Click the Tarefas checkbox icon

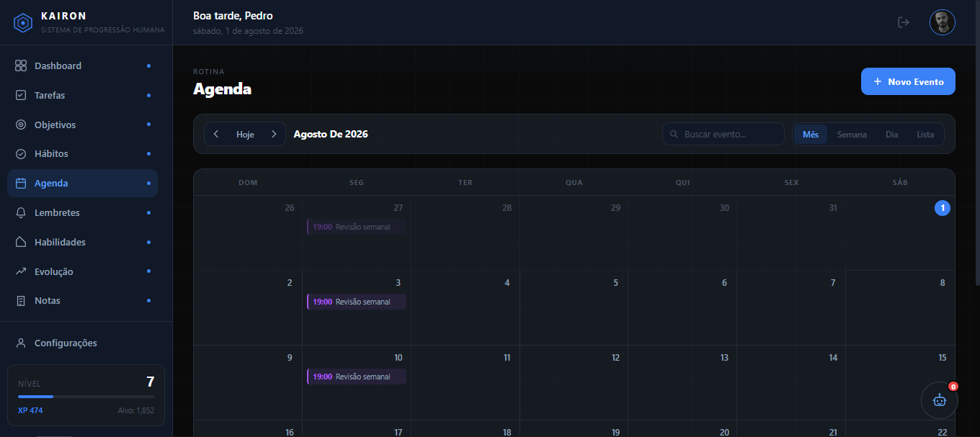pyautogui.click(x=21, y=95)
